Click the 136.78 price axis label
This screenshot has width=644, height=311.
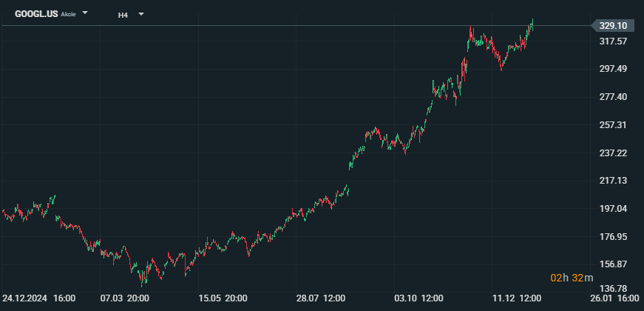pyautogui.click(x=613, y=289)
